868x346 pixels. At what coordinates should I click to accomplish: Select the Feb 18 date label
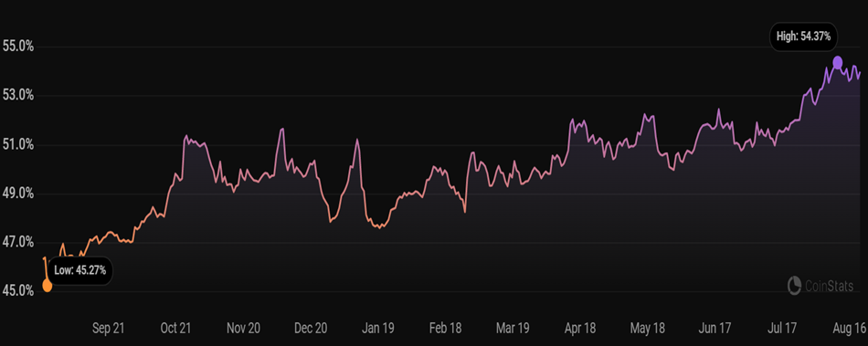[x=445, y=329]
